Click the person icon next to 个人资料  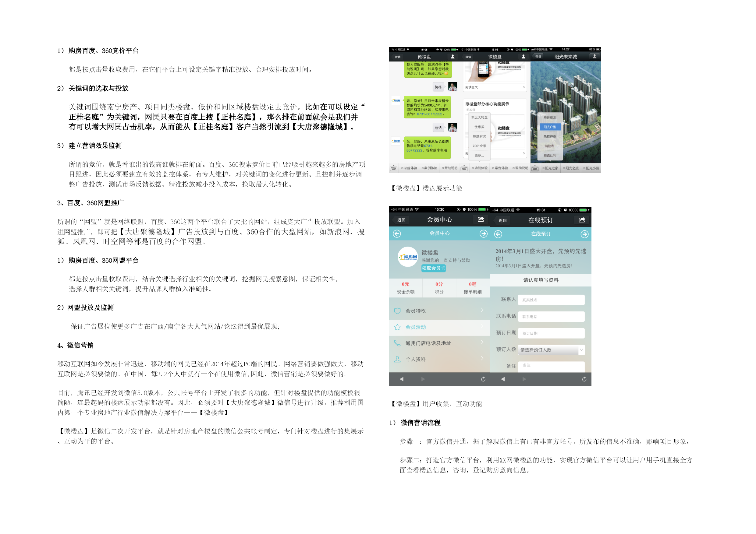[x=397, y=359]
